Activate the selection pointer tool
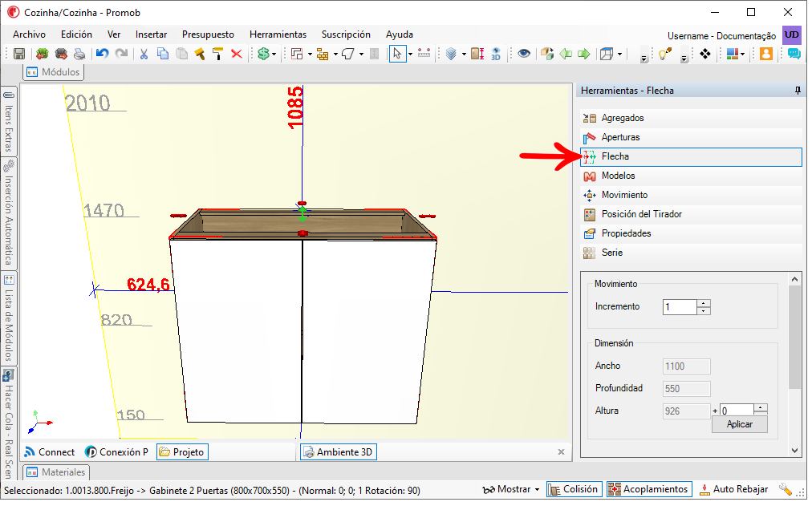This screenshot has width=812, height=510. tap(397, 54)
